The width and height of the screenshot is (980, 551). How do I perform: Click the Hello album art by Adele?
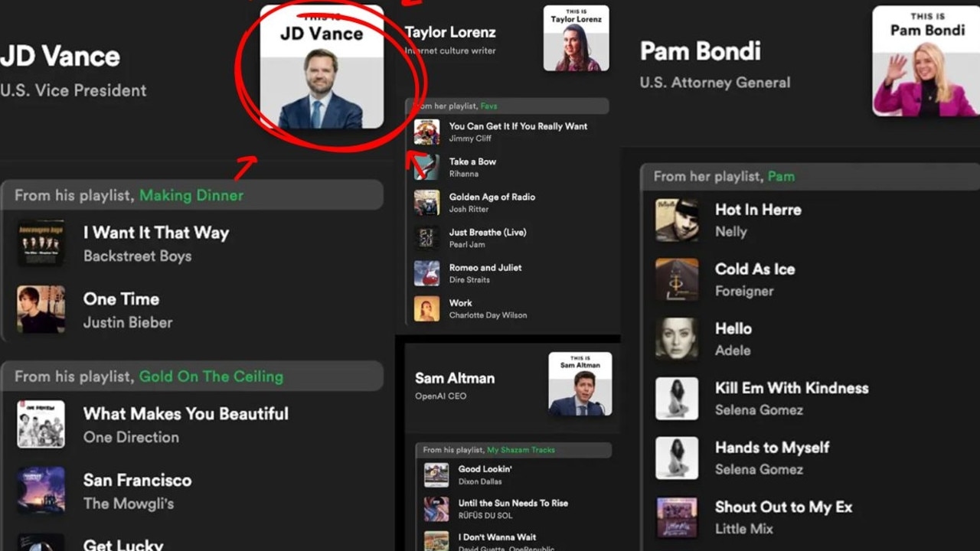(677, 338)
